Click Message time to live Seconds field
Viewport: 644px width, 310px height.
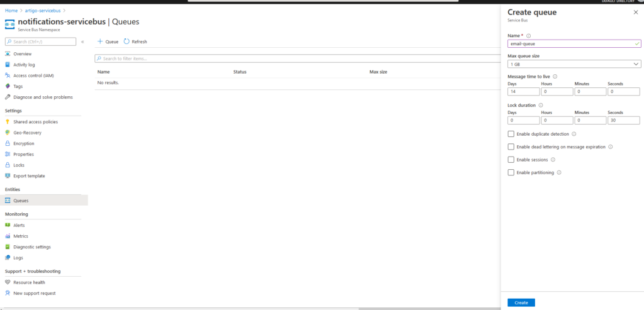[623, 92]
